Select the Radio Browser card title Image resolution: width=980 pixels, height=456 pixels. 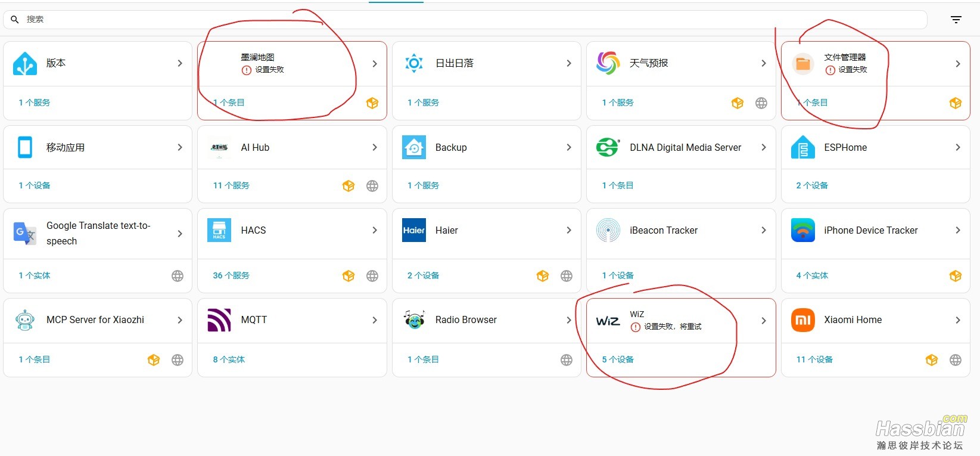pyautogui.click(x=466, y=319)
